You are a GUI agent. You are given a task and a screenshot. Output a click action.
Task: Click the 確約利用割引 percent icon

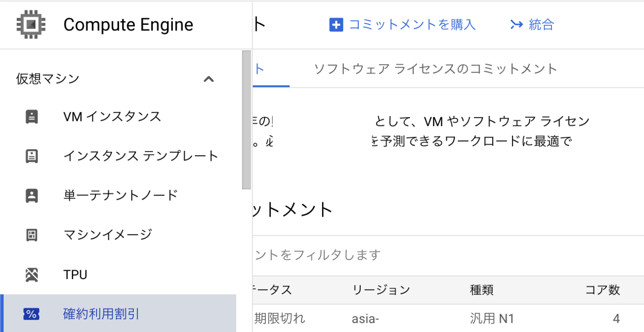tap(31, 315)
